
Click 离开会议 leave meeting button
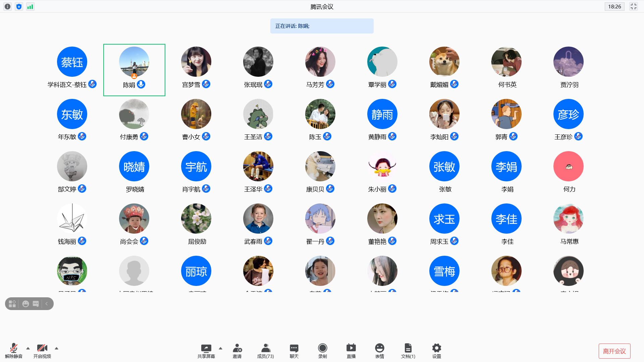pos(614,351)
